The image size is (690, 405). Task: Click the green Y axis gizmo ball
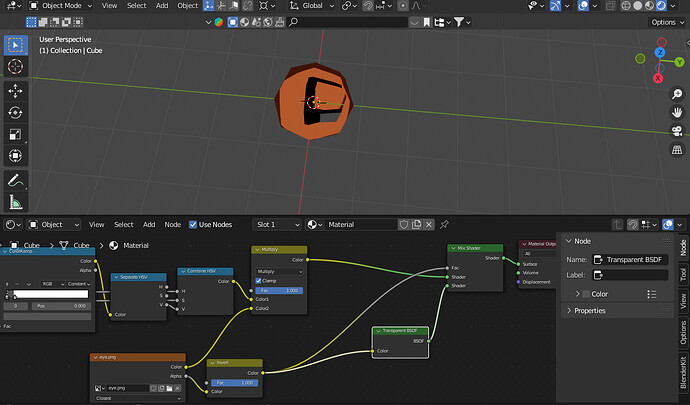tap(679, 62)
